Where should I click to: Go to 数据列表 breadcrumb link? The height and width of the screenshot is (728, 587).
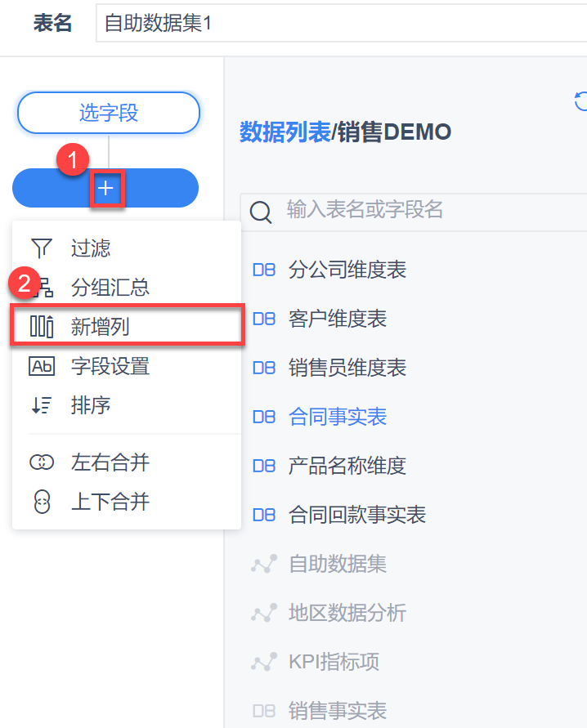point(284,132)
